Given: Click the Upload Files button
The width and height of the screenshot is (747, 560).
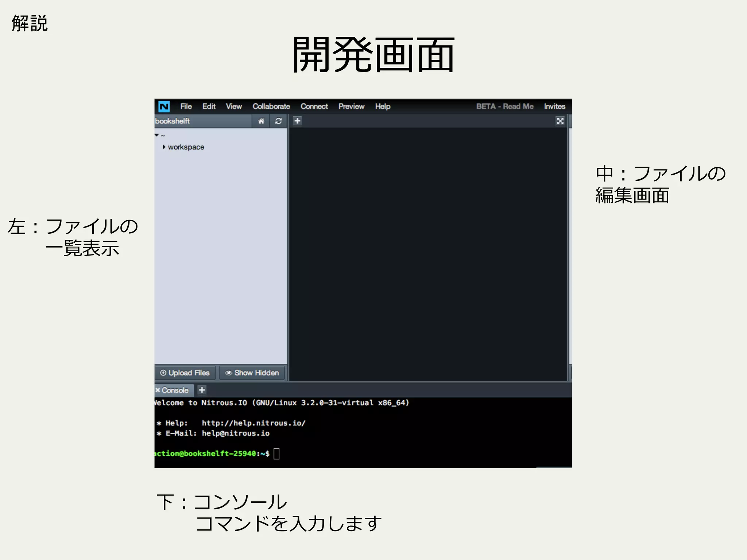Looking at the screenshot, I should point(185,373).
